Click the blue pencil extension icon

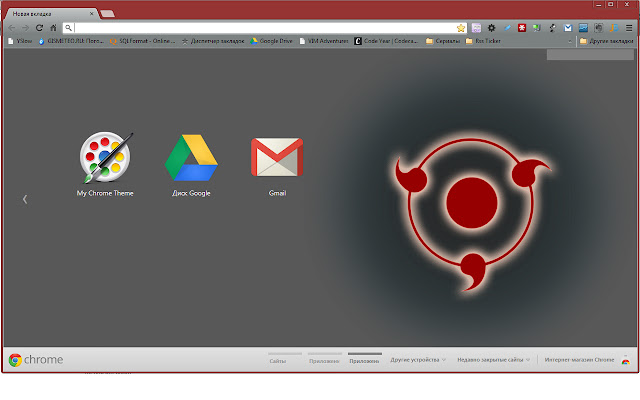pos(507,28)
